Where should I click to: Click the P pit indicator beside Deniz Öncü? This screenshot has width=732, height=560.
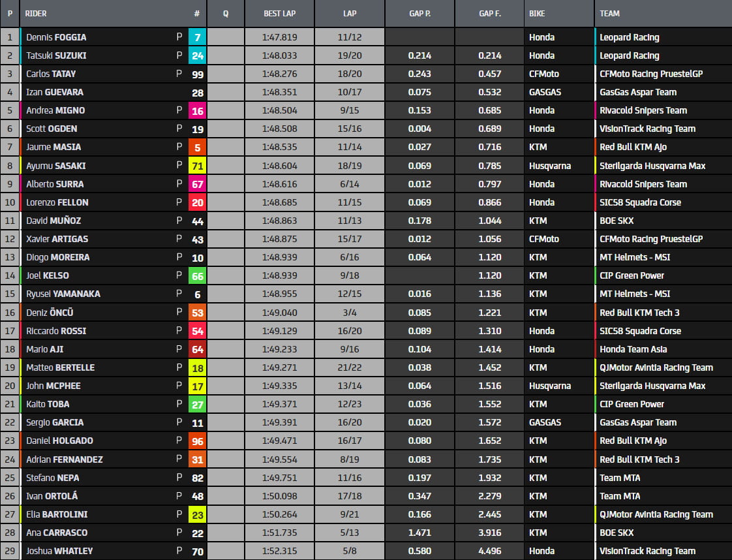pos(179,312)
